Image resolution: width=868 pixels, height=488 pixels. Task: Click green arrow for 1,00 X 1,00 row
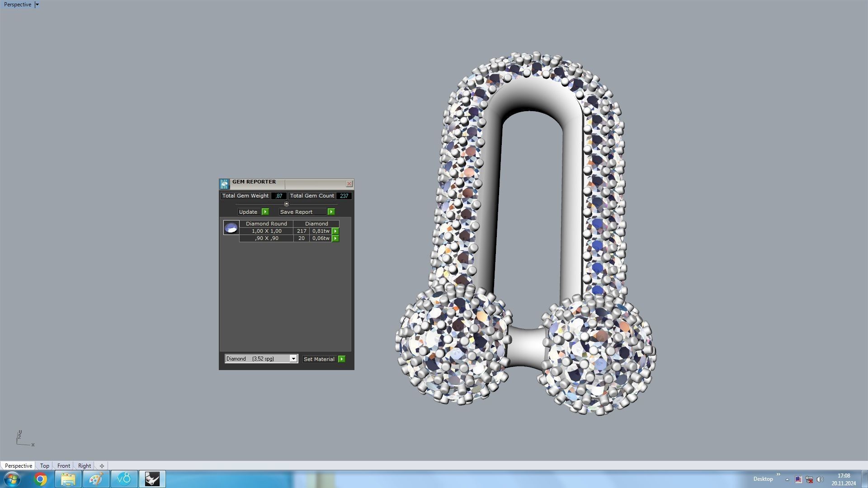[335, 231]
